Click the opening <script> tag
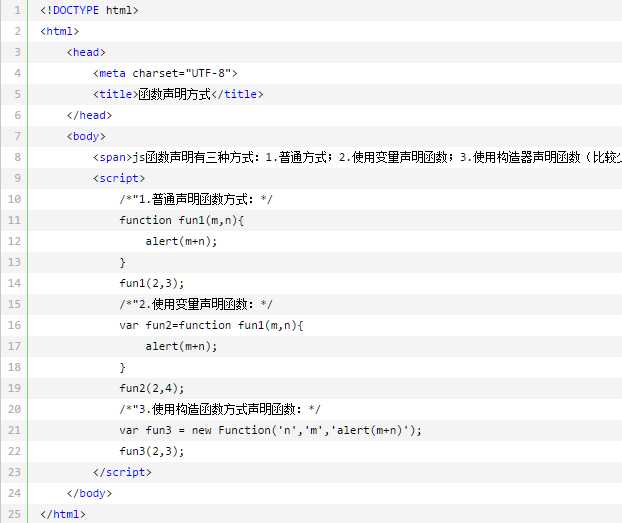This screenshot has height=523, width=622. pos(119,178)
